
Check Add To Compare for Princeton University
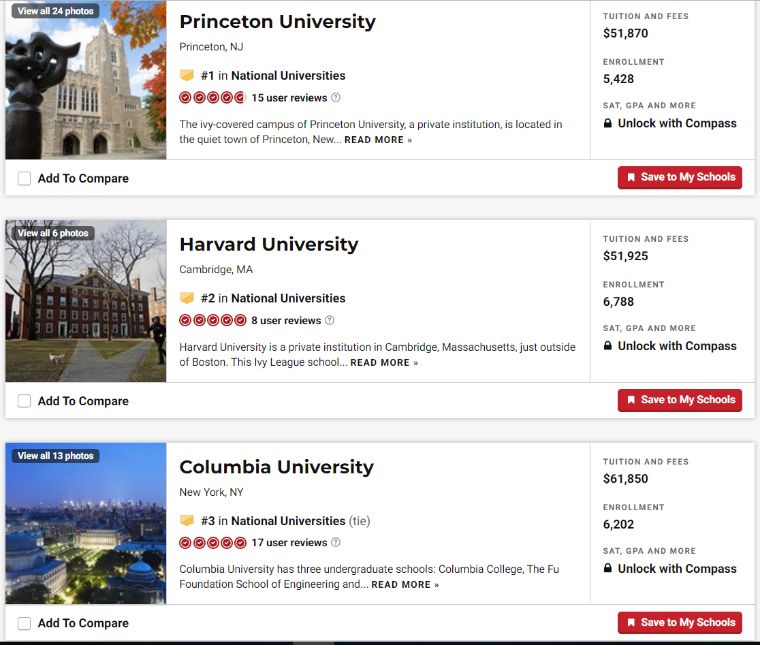(x=24, y=178)
